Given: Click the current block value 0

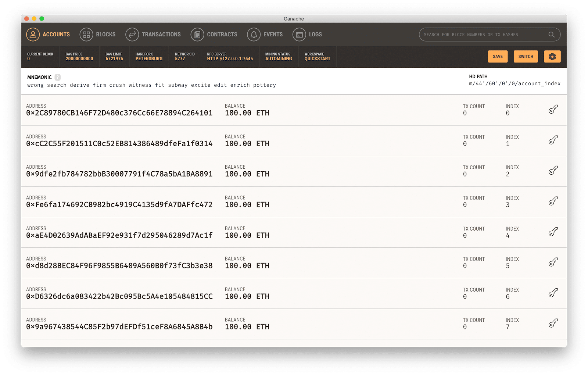Looking at the screenshot, I should (x=29, y=59).
